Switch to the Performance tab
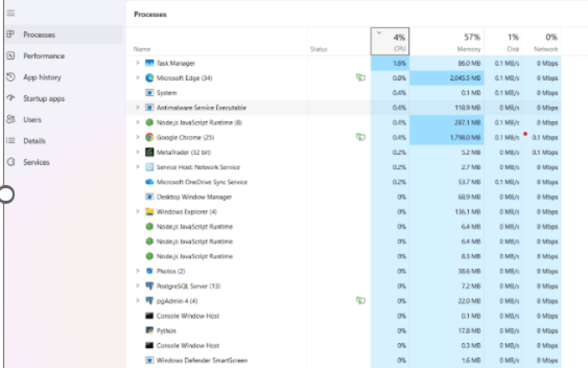 pos(64,56)
